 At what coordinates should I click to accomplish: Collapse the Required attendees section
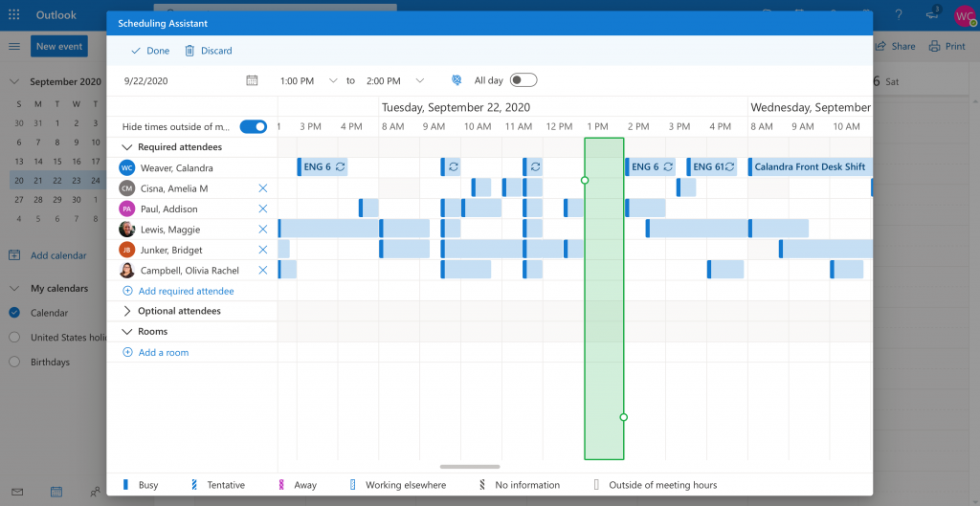pyautogui.click(x=127, y=147)
